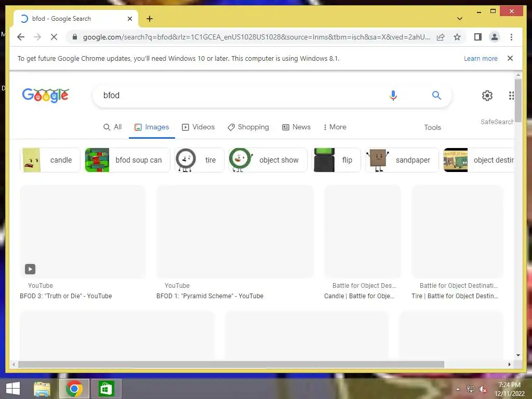This screenshot has height=399, width=532.
Task: Show hidden system tray icons
Action: (458, 389)
